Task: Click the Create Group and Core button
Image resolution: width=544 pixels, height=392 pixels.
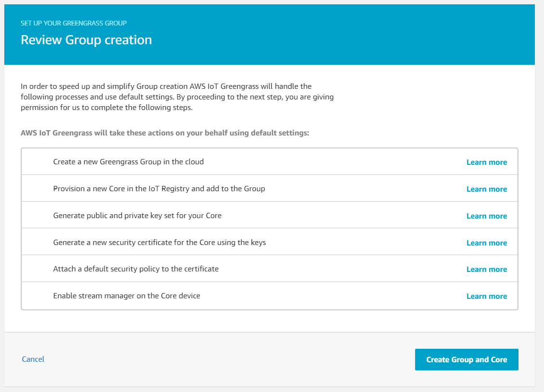Action: (466, 359)
